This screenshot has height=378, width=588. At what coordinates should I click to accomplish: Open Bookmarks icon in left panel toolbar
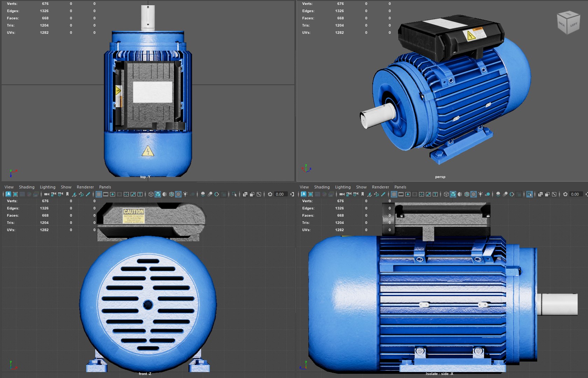pyautogui.click(x=67, y=194)
